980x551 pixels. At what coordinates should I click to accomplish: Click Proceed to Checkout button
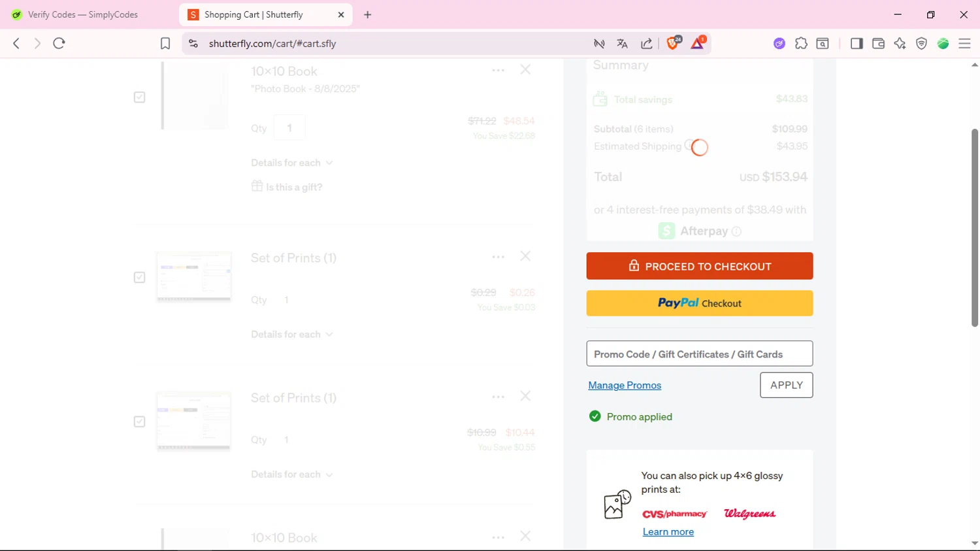700,266
